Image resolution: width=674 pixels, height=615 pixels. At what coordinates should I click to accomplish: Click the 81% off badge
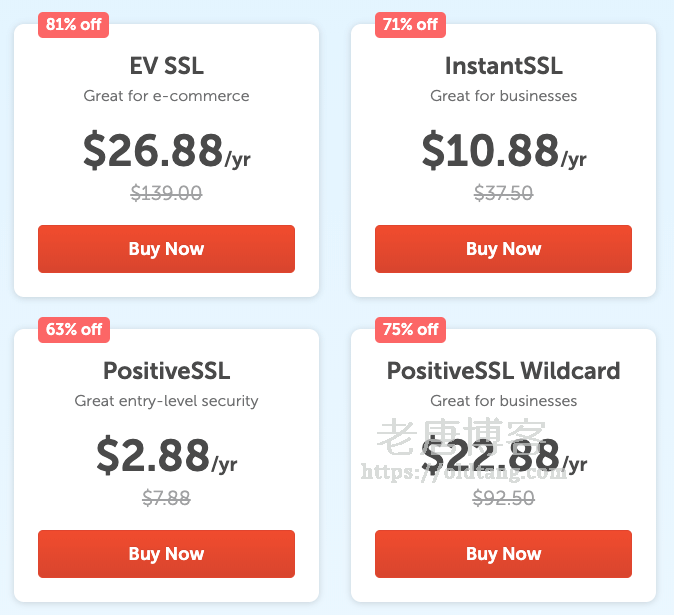74,25
